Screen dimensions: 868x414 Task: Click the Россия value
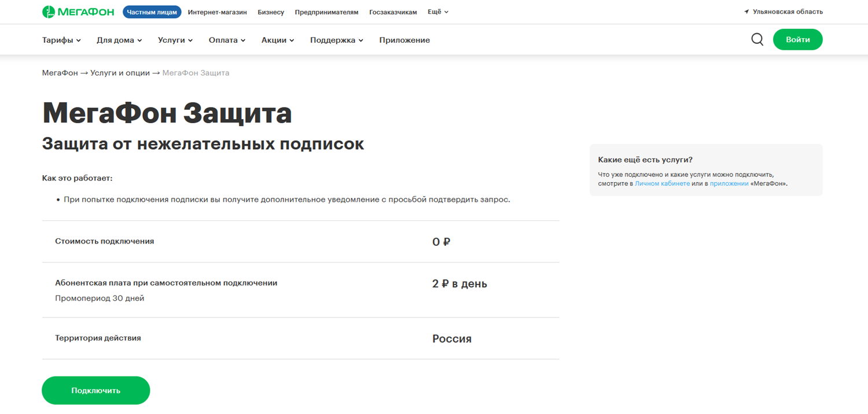coord(452,339)
